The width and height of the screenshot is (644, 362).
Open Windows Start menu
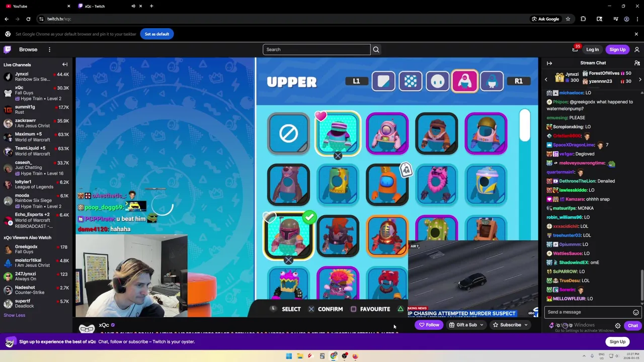(289, 356)
